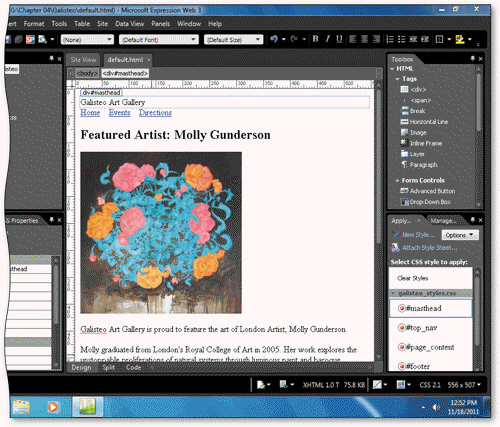This screenshot has width=500, height=427.
Task: Switch to Split view
Action: pyautogui.click(x=109, y=367)
